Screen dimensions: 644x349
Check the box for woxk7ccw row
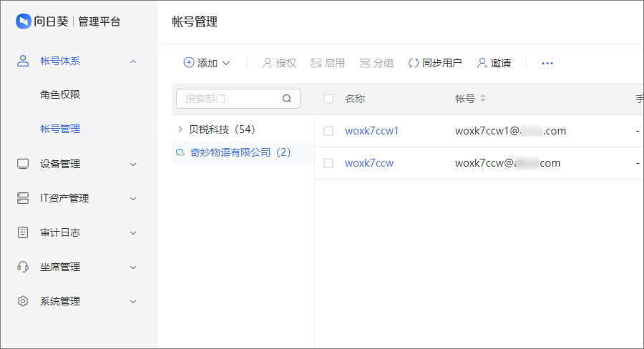(x=328, y=163)
